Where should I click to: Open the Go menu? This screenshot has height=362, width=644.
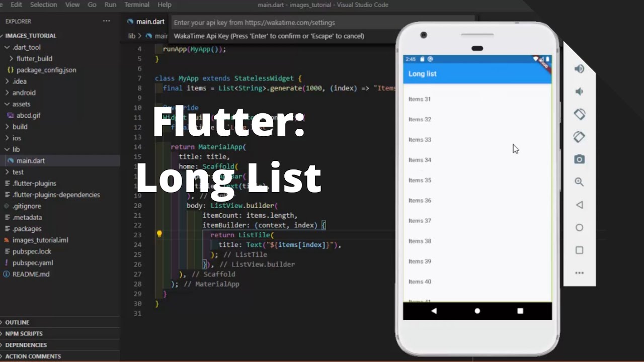[x=92, y=5]
